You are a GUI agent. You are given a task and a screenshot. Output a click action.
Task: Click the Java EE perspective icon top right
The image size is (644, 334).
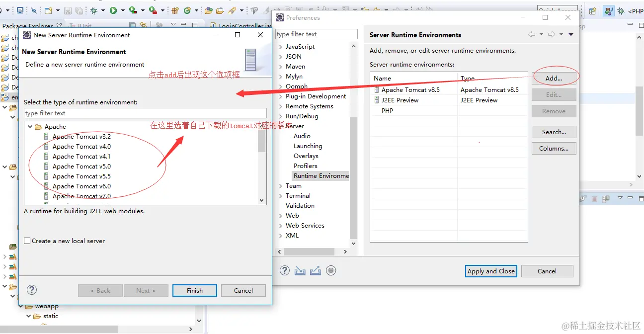click(x=608, y=11)
